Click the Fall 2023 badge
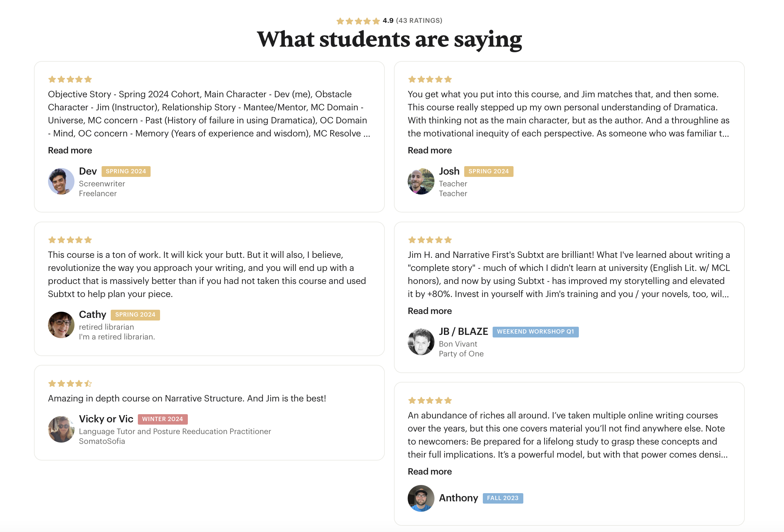This screenshot has width=784, height=532. pyautogui.click(x=502, y=498)
